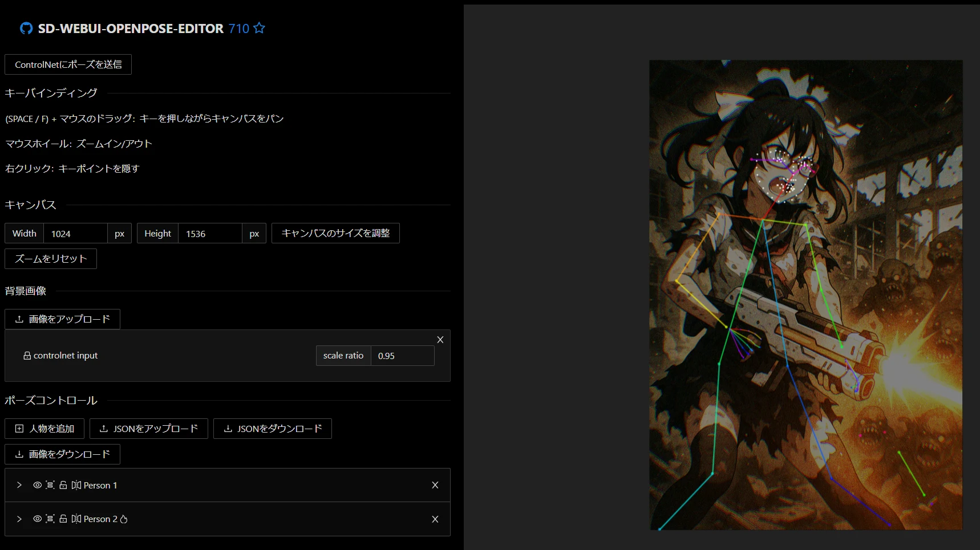Toggle Person 1 lock icon
Screen dimensions: 980x550
click(63, 485)
